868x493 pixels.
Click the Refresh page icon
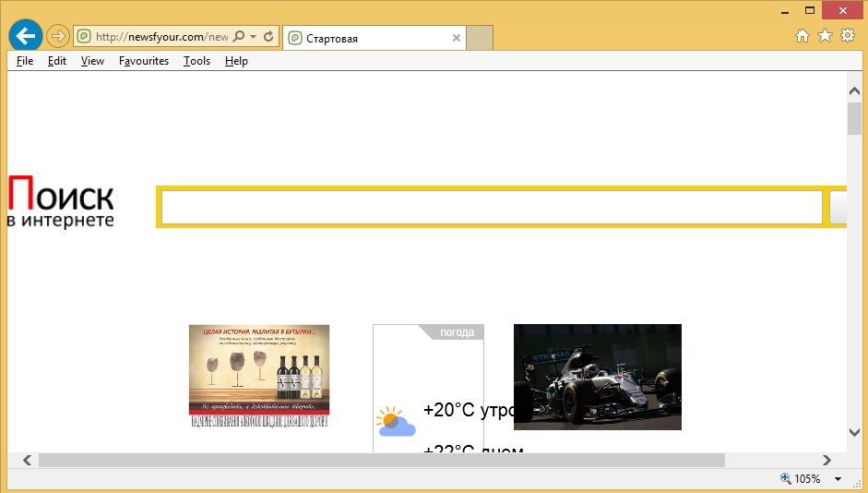[268, 37]
